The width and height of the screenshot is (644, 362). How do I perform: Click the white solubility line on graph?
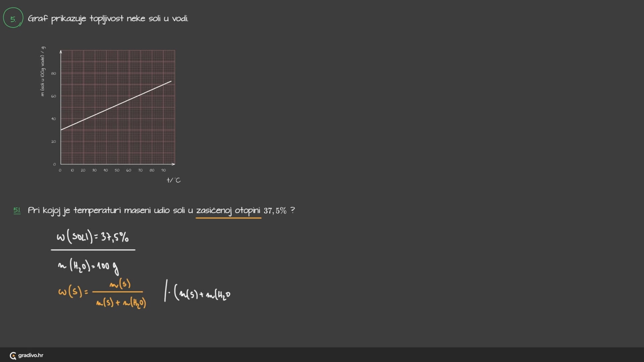point(116,106)
